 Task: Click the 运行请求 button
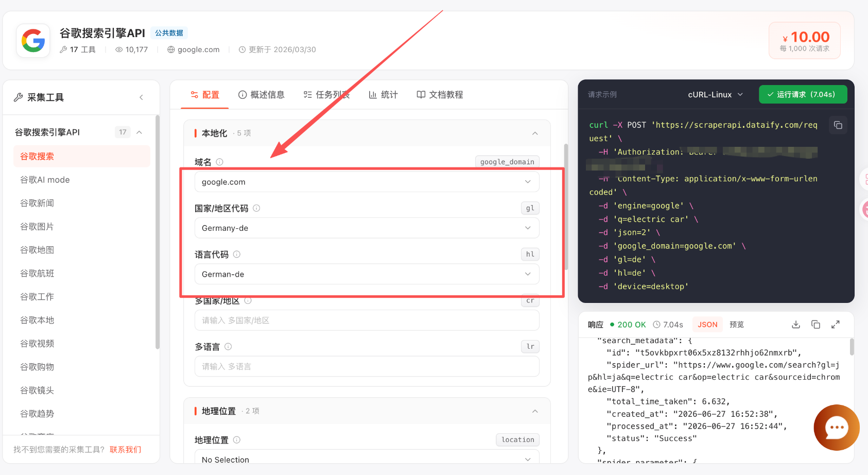(803, 94)
